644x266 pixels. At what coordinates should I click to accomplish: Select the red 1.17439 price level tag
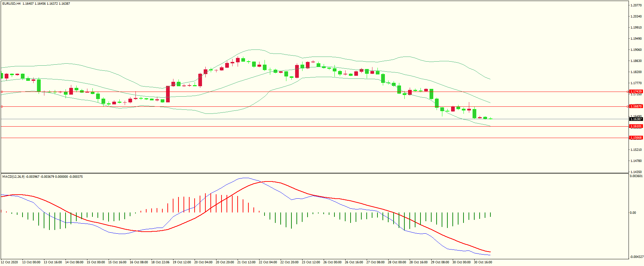coord(636,92)
